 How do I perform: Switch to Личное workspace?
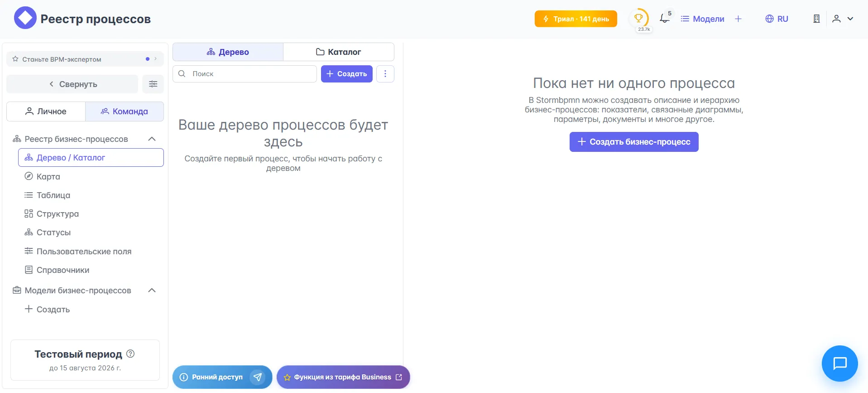coord(46,112)
